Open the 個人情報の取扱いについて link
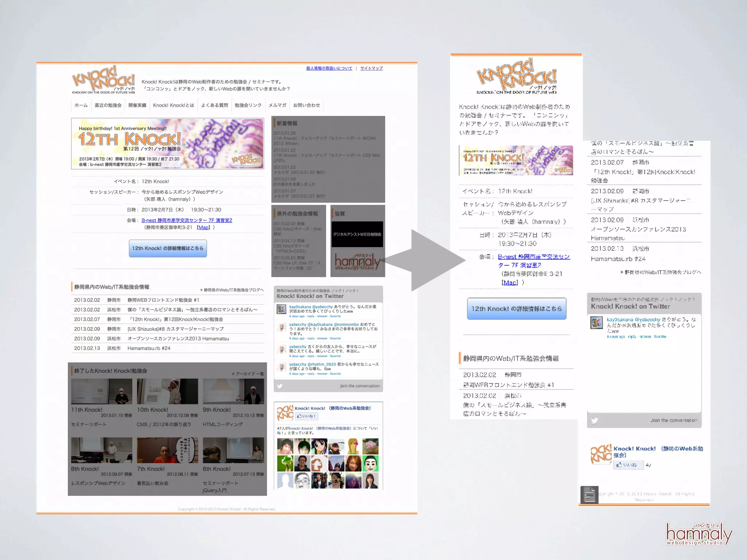Viewport: 747px width, 560px height. (x=329, y=68)
